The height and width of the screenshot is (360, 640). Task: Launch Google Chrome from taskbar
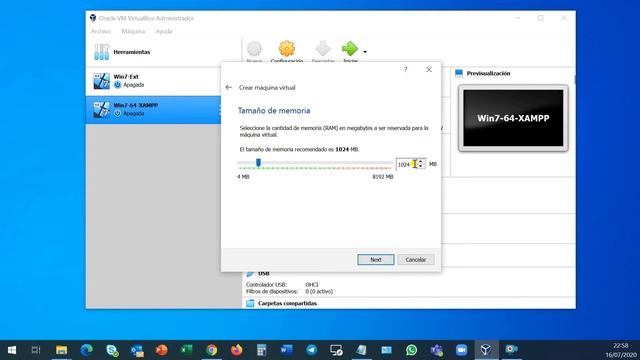pos(211,350)
